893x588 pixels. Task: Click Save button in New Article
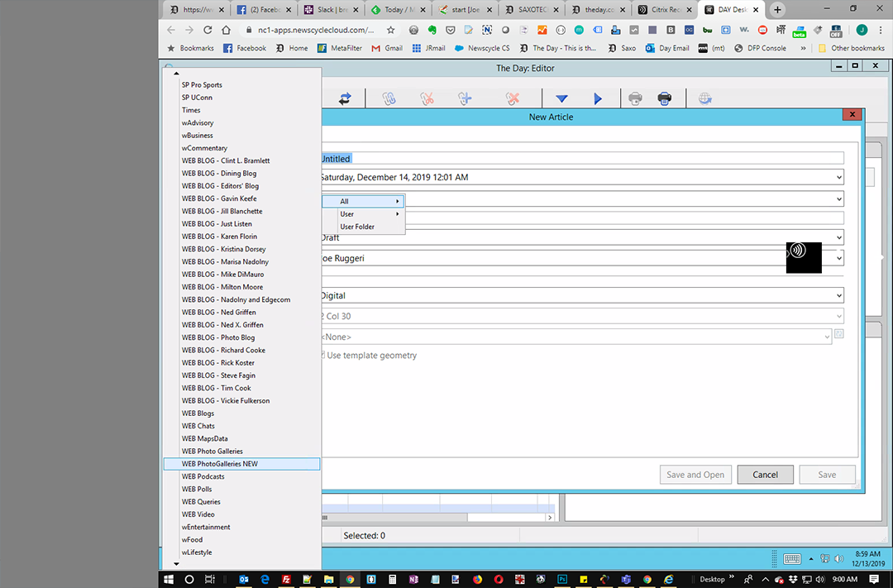coord(827,475)
